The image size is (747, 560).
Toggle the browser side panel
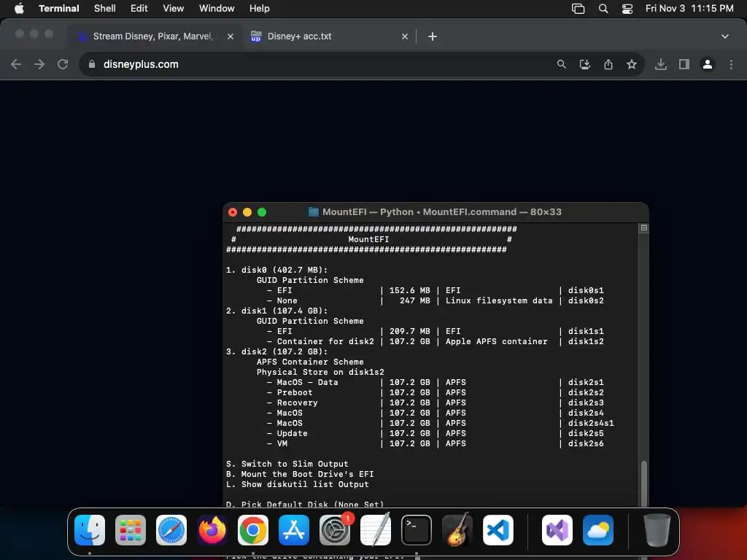pyautogui.click(x=684, y=64)
